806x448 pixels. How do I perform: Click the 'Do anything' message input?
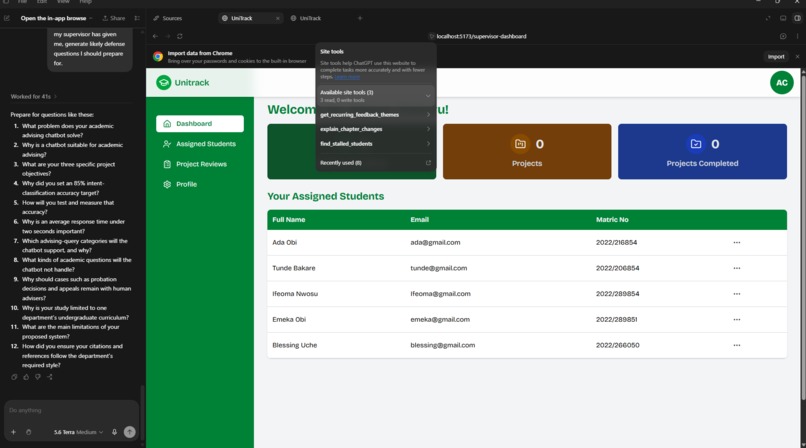[x=71, y=410]
